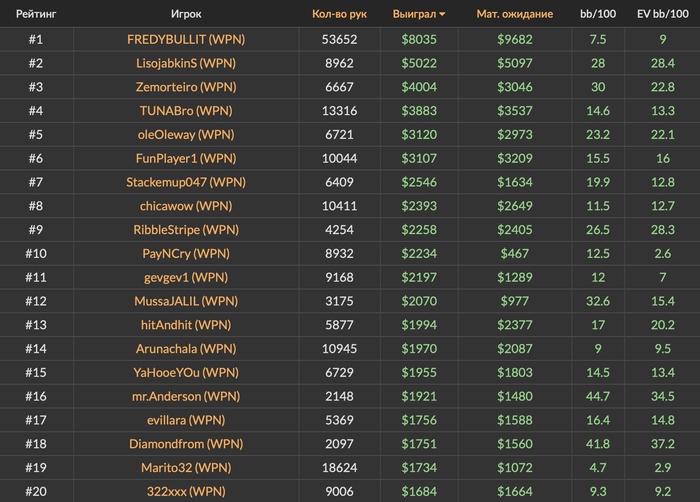Open Diamondfrom (WPN) player page
This screenshot has width=700, height=502.
[x=186, y=444]
